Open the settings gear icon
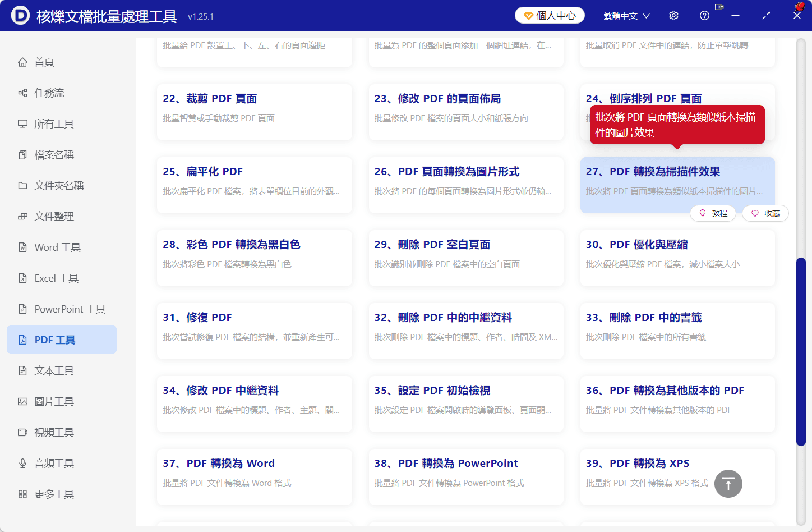Screen dimensions: 812x532 pos(673,16)
